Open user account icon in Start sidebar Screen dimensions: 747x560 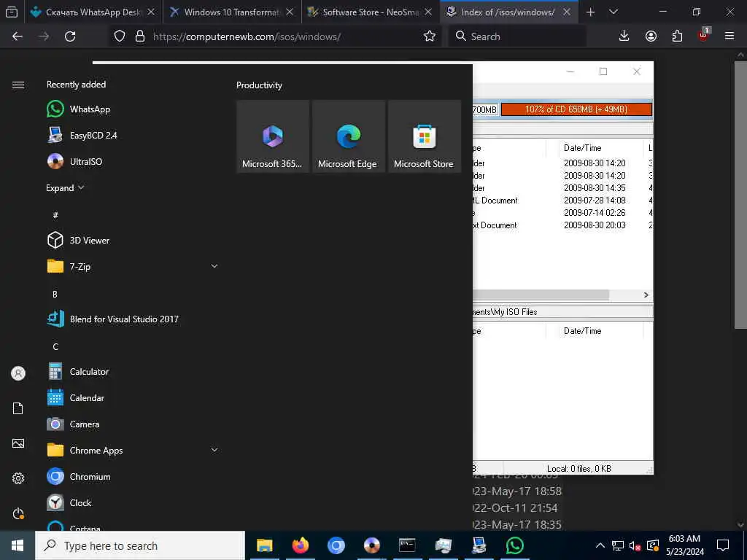click(x=18, y=373)
